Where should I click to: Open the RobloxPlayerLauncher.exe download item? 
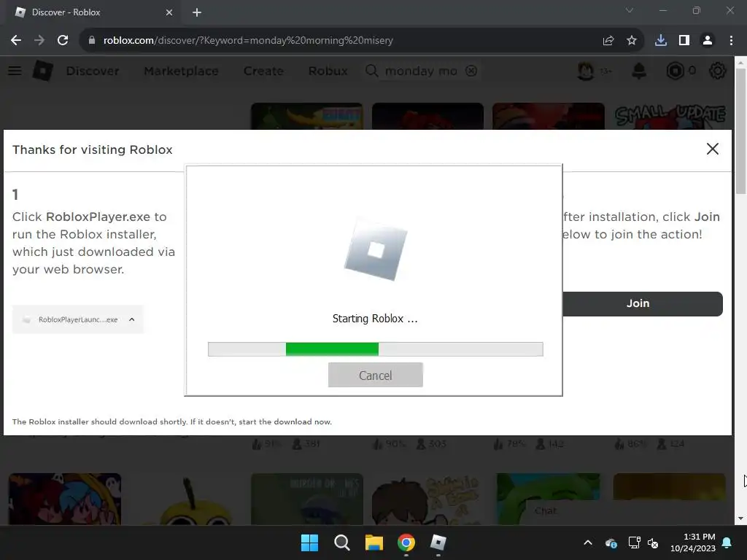click(77, 319)
